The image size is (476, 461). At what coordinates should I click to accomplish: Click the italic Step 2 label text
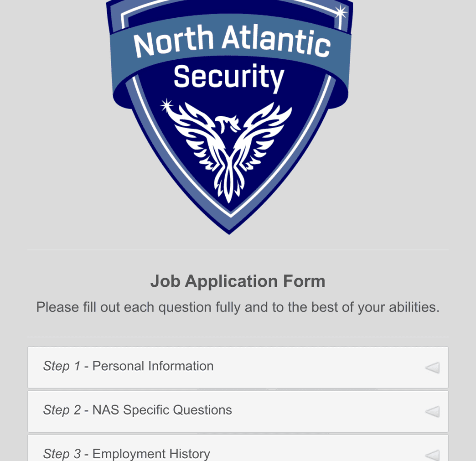point(61,410)
